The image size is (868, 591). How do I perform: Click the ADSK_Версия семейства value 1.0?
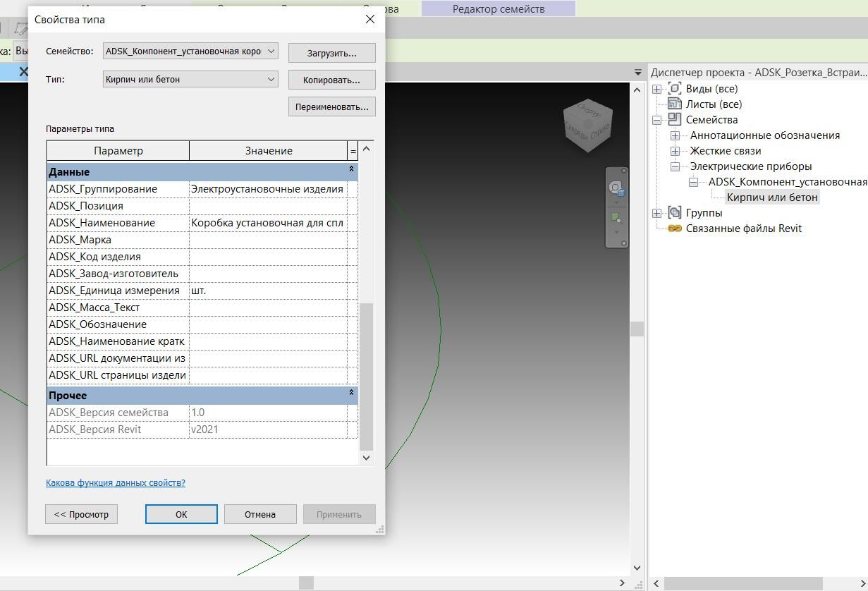[269, 413]
